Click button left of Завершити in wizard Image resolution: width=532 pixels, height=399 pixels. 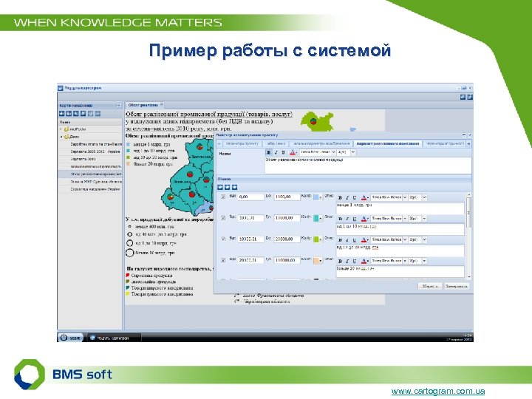click(x=429, y=287)
